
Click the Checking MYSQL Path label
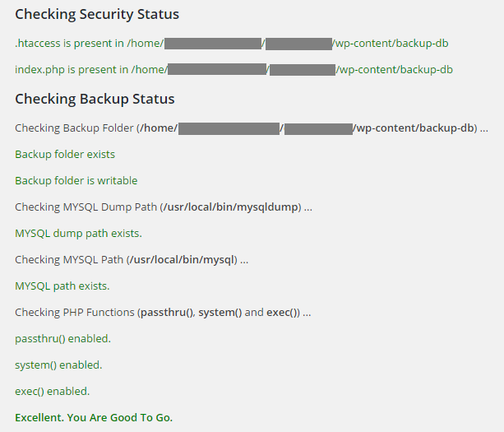[x=69, y=260]
